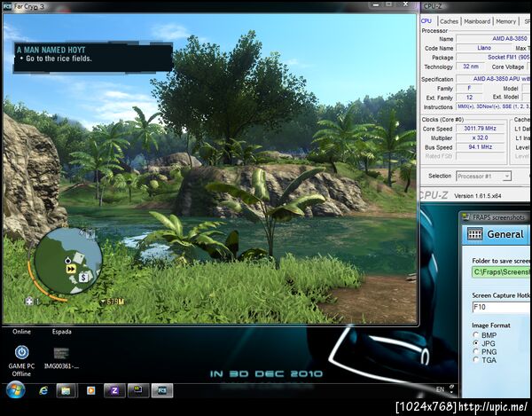Click the Multiplier x 32.0 value
The image size is (532, 416).
480,137
